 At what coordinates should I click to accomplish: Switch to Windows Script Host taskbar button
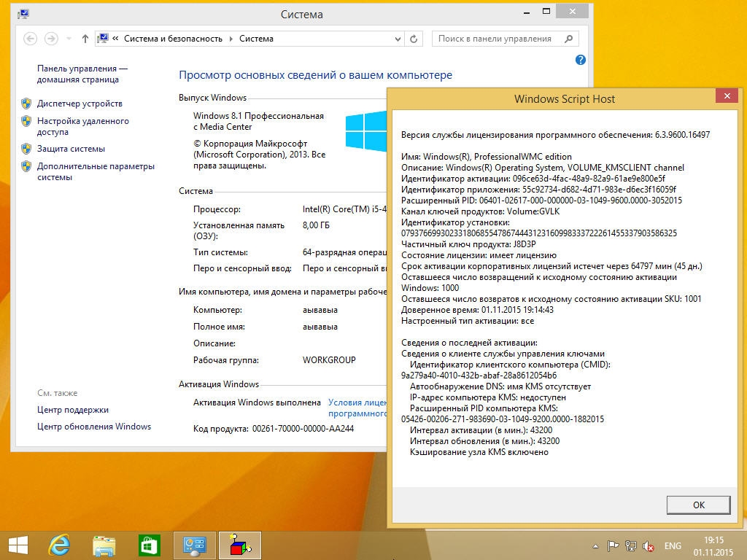click(x=240, y=545)
